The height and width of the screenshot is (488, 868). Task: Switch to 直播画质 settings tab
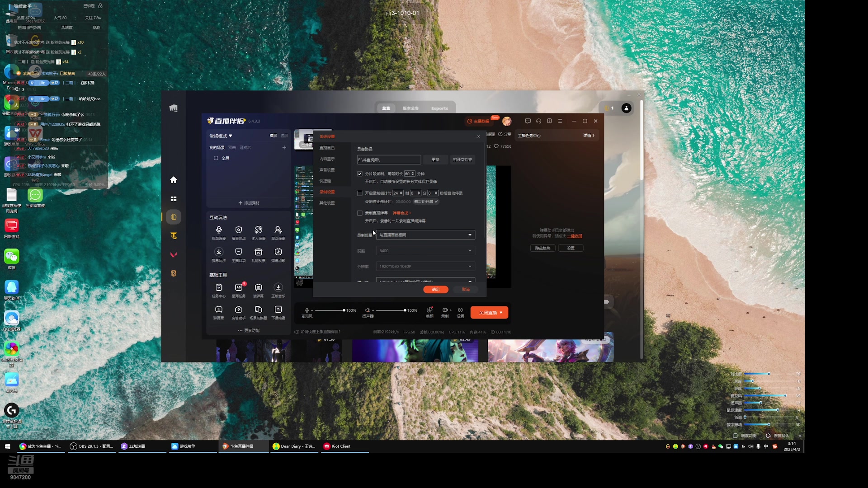click(x=327, y=148)
